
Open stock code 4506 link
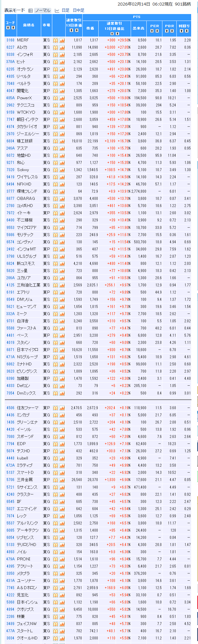coord(10,408)
